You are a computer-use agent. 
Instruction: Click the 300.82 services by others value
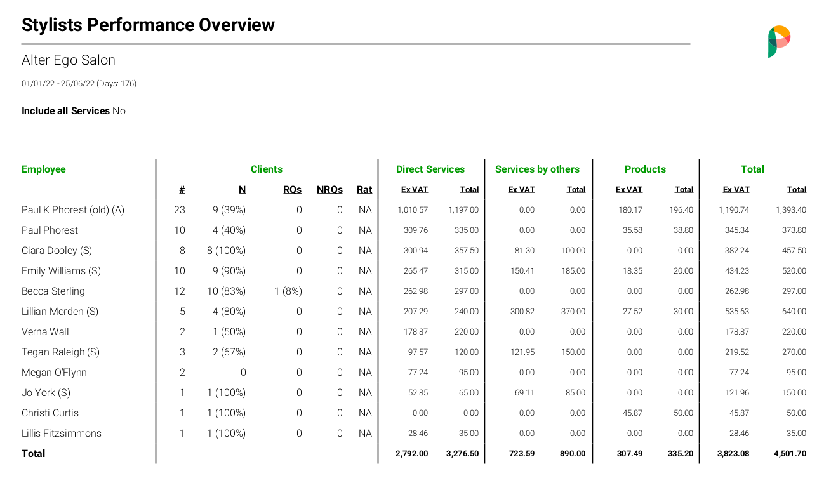(522, 312)
